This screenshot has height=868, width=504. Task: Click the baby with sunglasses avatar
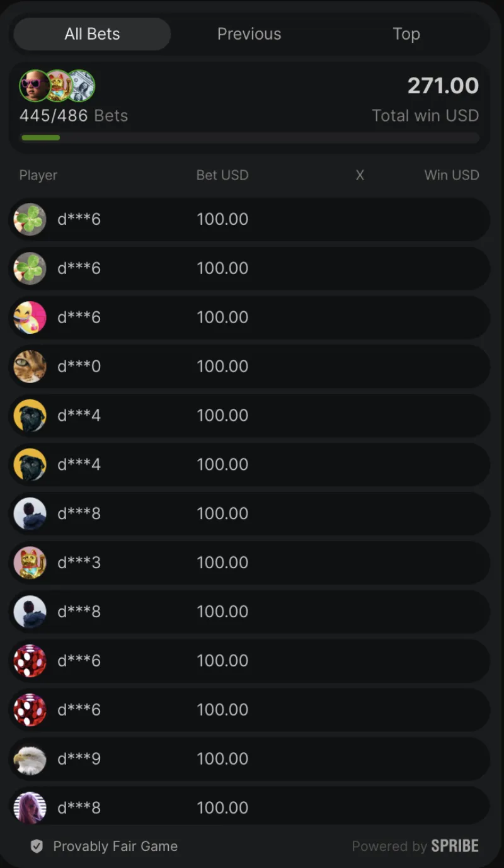(34, 86)
